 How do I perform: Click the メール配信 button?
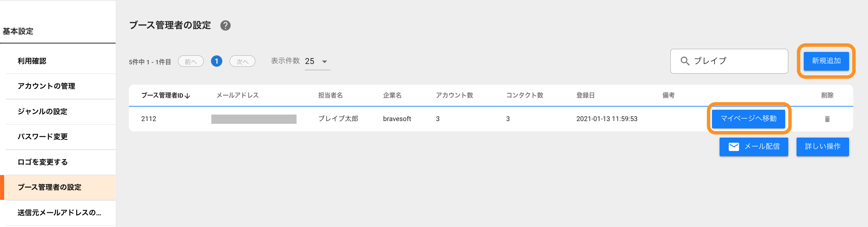coord(754,147)
